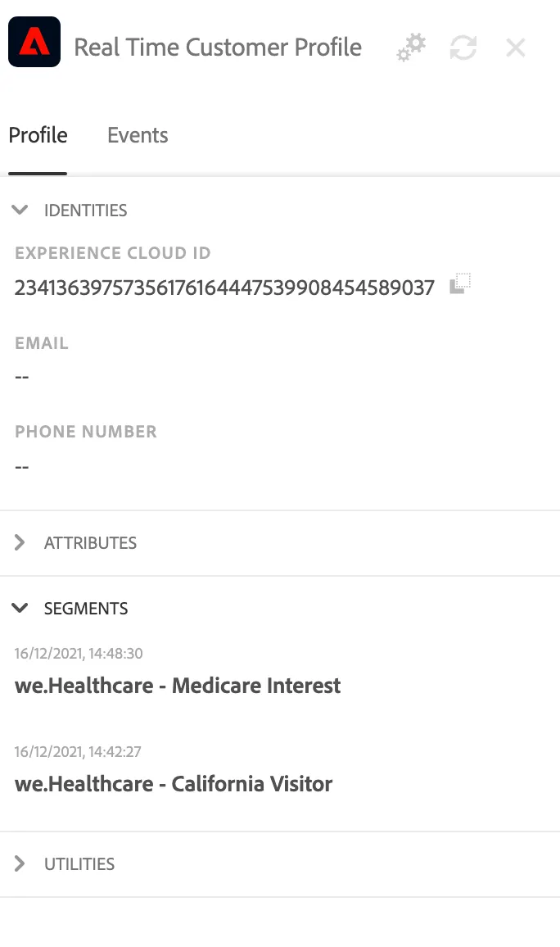Click the IDENTITIES section header label
This screenshot has height=947, width=560.
tap(86, 211)
